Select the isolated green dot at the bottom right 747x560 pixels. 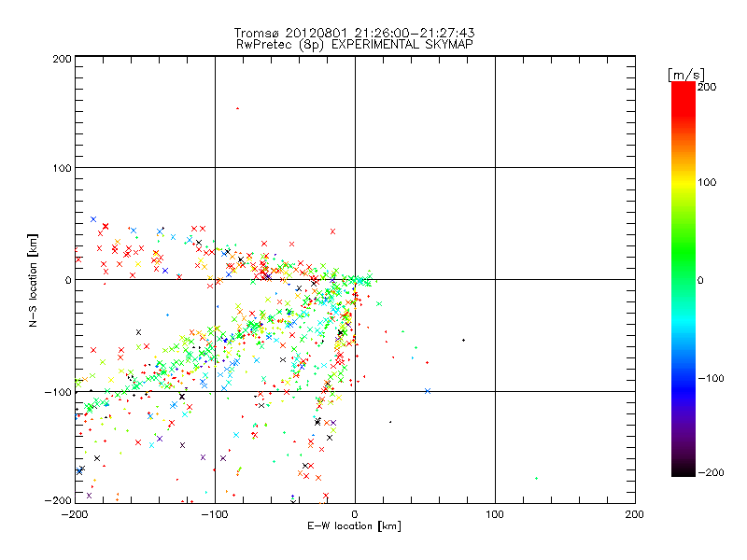point(536,479)
